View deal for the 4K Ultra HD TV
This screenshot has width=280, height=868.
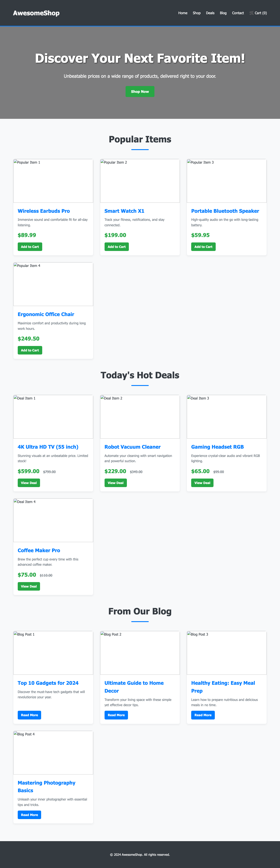click(29, 482)
